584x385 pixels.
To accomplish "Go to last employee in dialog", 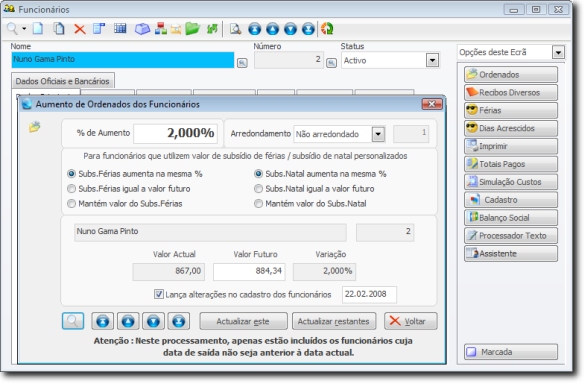I will (x=179, y=321).
